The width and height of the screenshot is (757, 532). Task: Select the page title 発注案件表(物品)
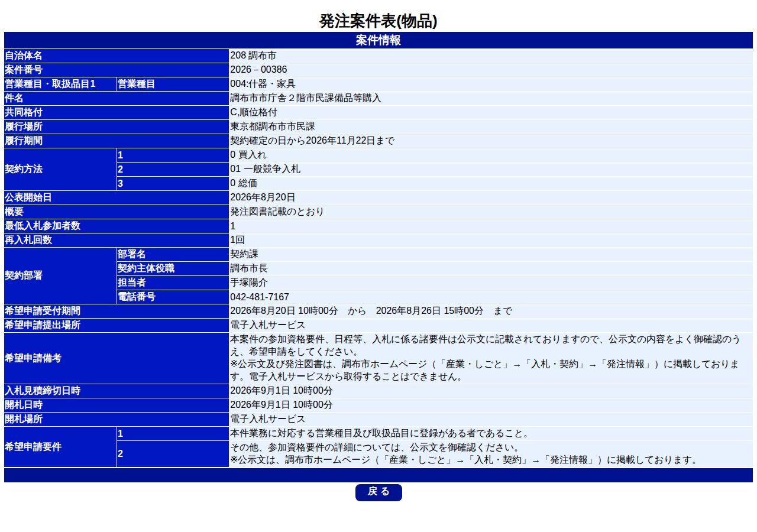point(378,21)
